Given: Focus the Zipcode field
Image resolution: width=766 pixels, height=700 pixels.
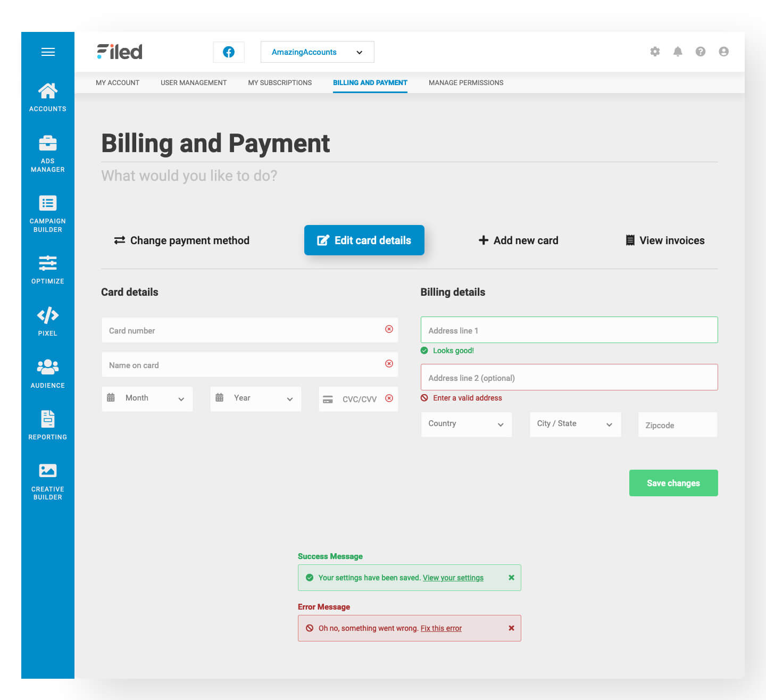Looking at the screenshot, I should click(678, 424).
